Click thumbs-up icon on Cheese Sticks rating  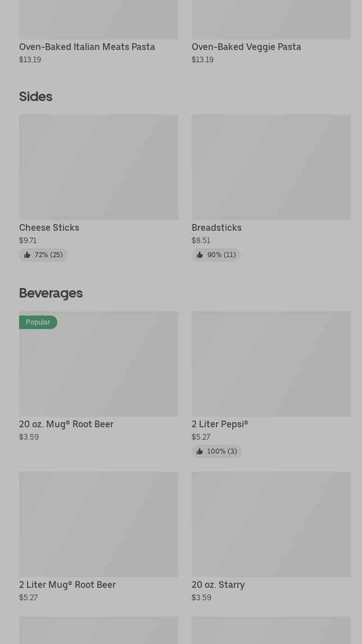(27, 255)
